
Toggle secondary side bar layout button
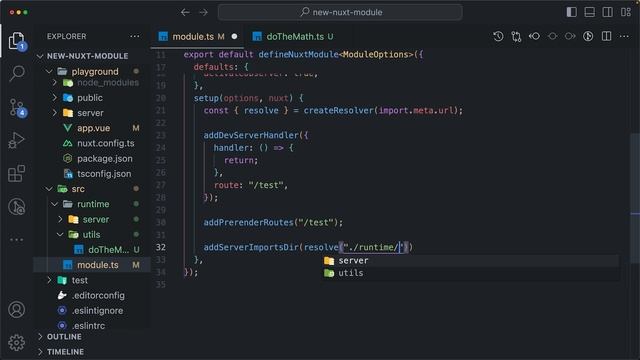click(x=607, y=12)
